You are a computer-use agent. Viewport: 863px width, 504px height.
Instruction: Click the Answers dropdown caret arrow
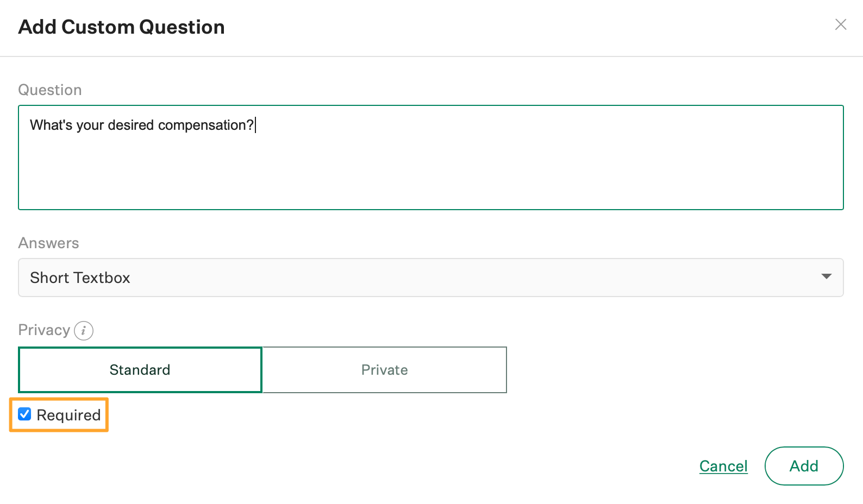pyautogui.click(x=826, y=277)
